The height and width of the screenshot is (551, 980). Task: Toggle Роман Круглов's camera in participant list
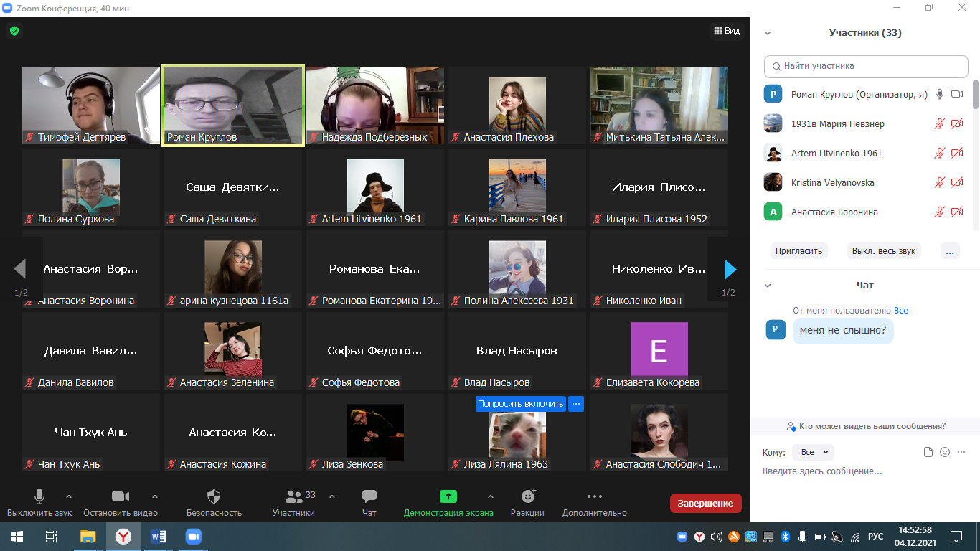click(x=957, y=94)
